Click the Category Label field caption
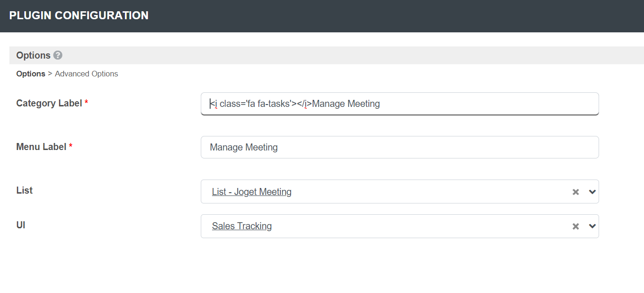This screenshot has height=293, width=644. click(49, 103)
